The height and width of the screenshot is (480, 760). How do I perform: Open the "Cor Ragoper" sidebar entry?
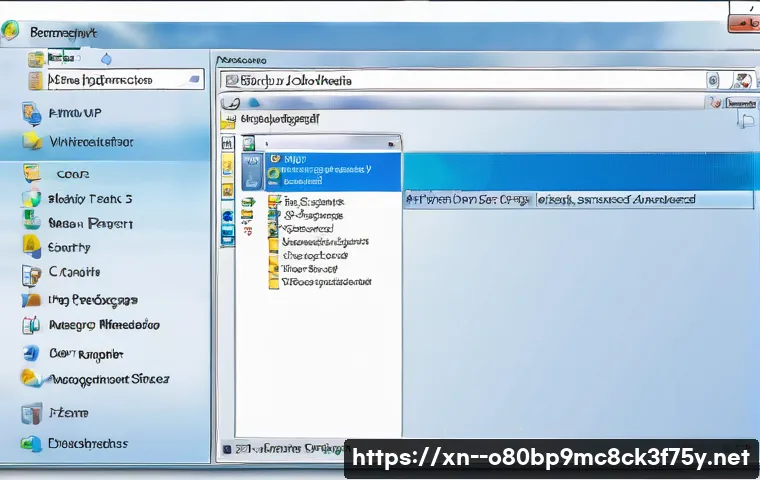point(86,354)
